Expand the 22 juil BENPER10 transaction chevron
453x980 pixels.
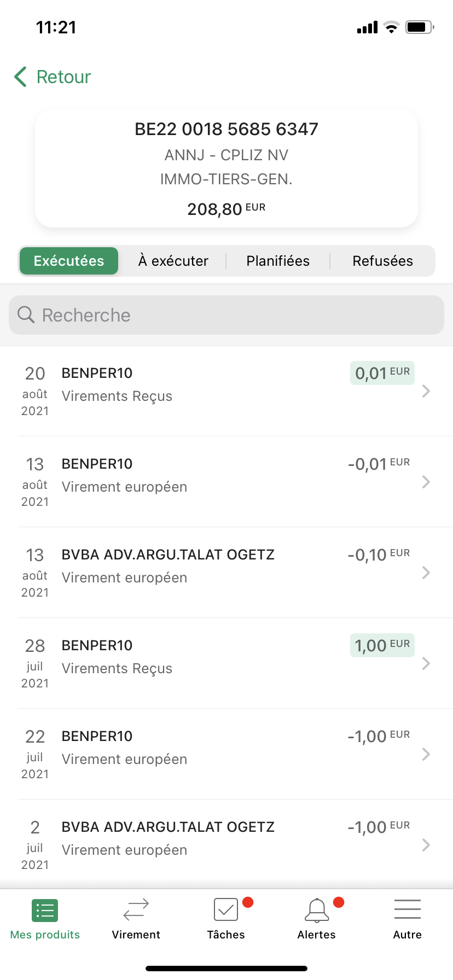tap(426, 754)
